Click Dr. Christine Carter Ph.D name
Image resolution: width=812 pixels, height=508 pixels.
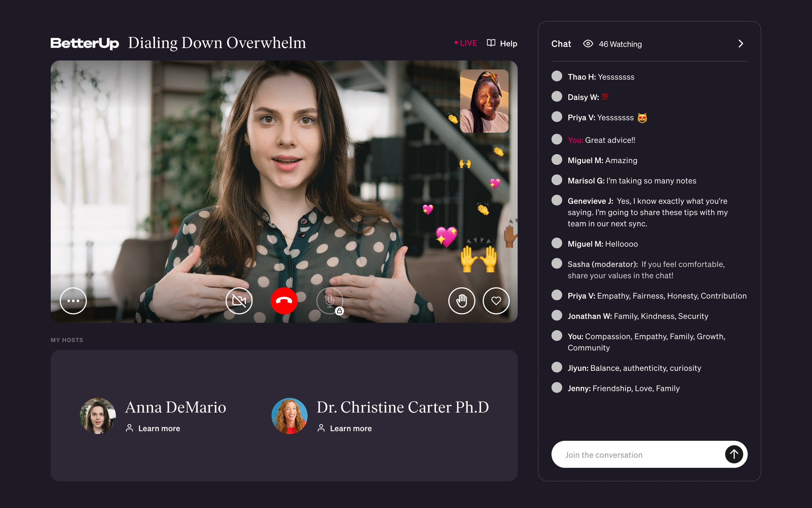click(402, 407)
